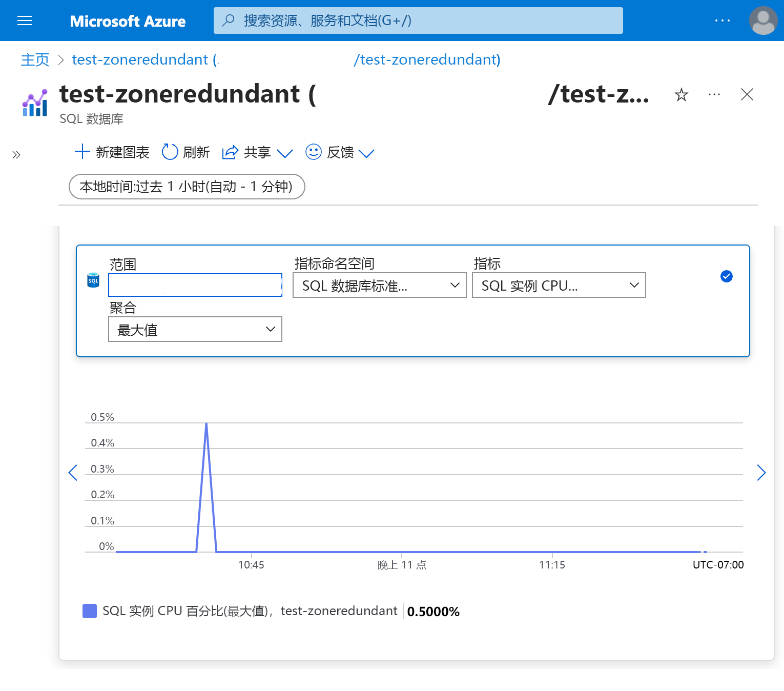Image resolution: width=784 pixels, height=691 pixels.
Task: Favorite the page with star icon
Action: coord(681,95)
